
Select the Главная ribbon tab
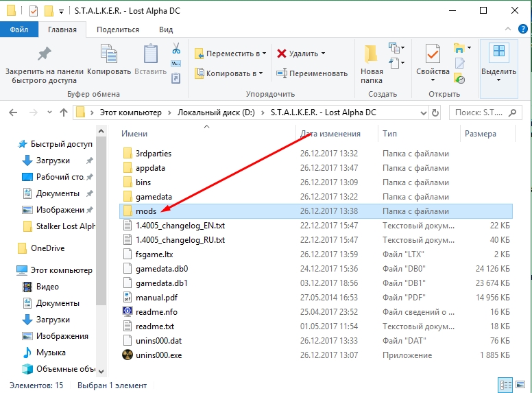pyautogui.click(x=62, y=29)
